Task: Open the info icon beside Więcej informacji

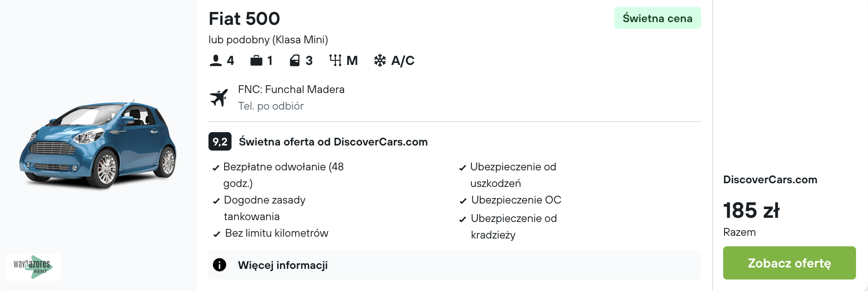Action: coord(219,265)
